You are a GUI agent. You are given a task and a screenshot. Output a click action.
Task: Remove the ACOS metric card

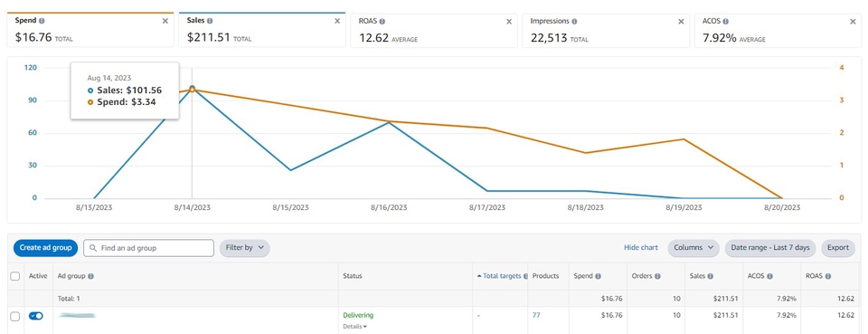pyautogui.click(x=853, y=21)
